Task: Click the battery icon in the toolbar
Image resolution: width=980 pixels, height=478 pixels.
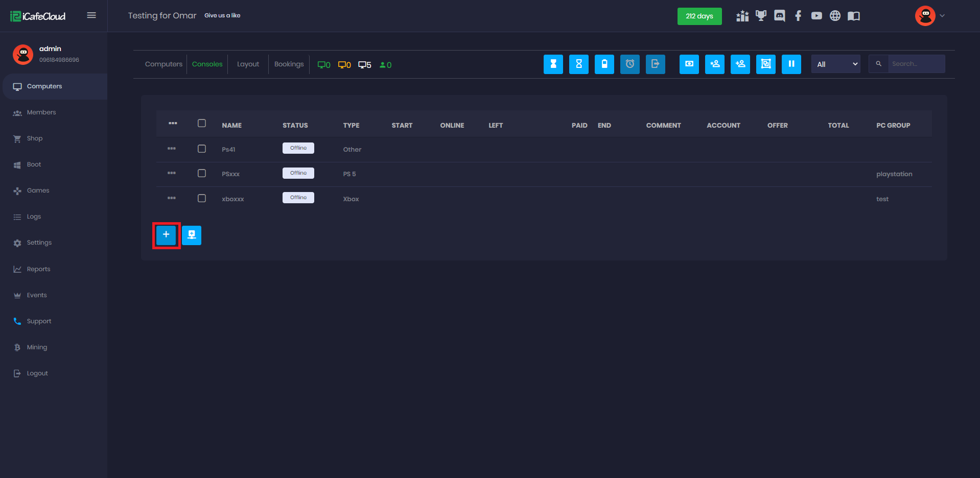Action: (x=604, y=64)
